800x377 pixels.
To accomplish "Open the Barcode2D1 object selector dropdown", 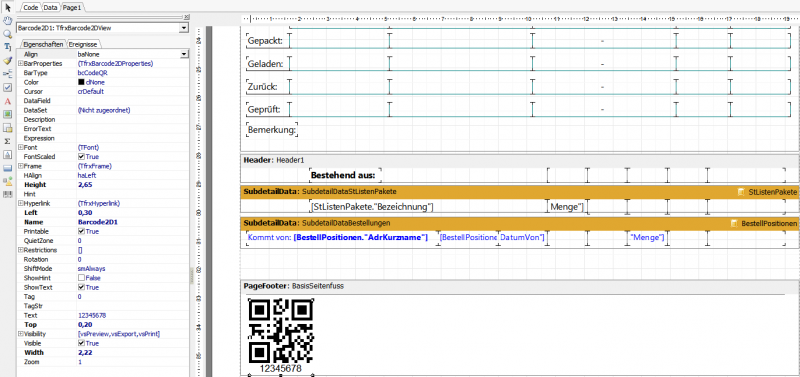I will coord(184,28).
